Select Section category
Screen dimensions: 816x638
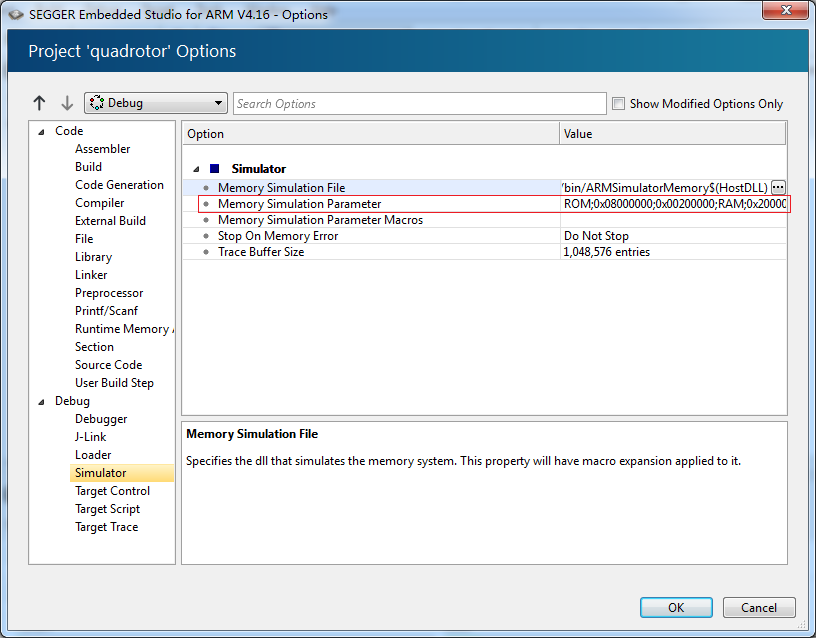tap(94, 347)
